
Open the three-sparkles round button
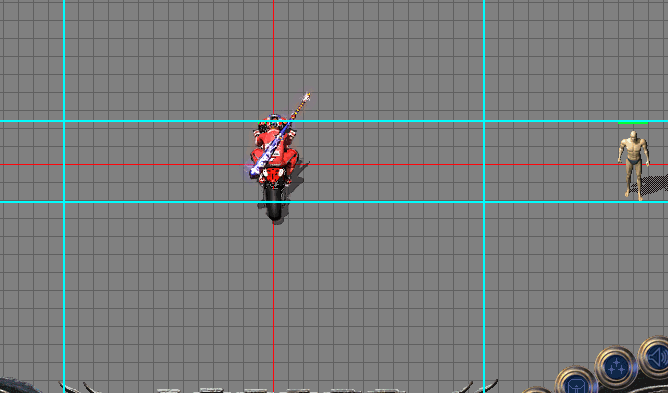point(615,367)
